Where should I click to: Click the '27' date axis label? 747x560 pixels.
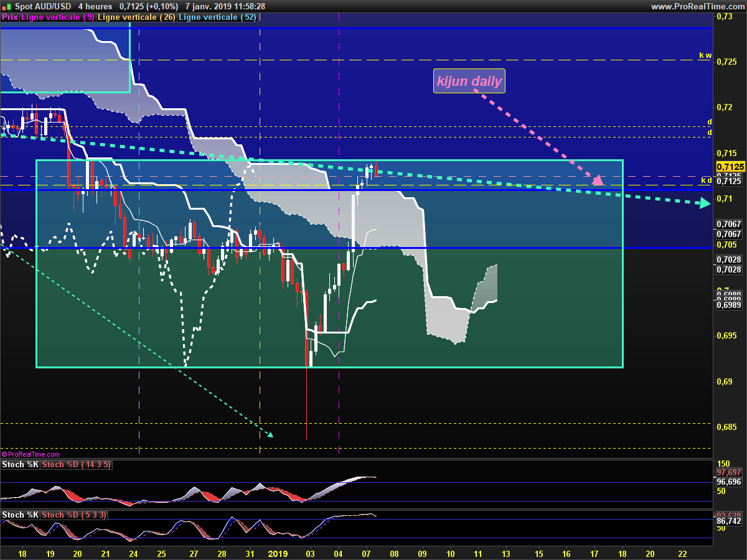(194, 553)
